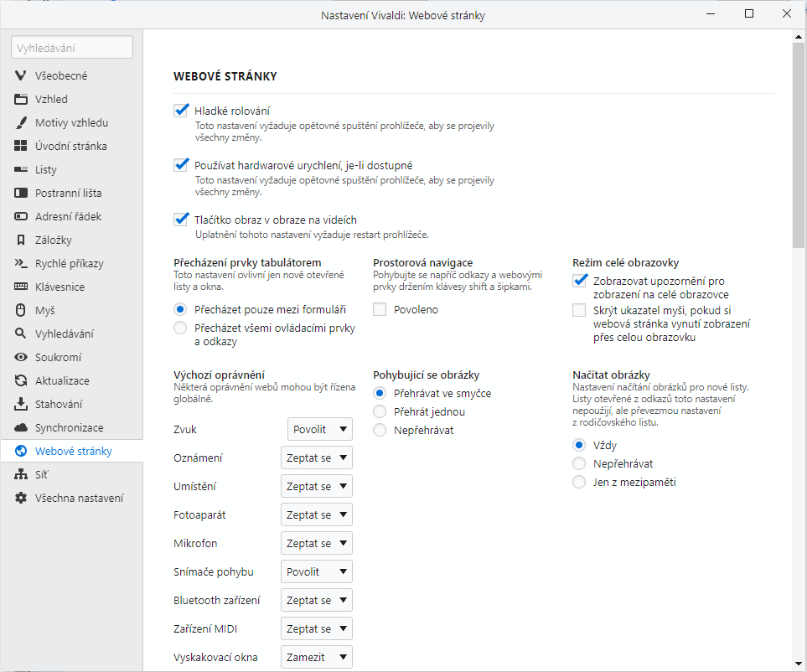Click the scrollbar up arrow
This screenshot has height=672, width=807.
click(799, 37)
